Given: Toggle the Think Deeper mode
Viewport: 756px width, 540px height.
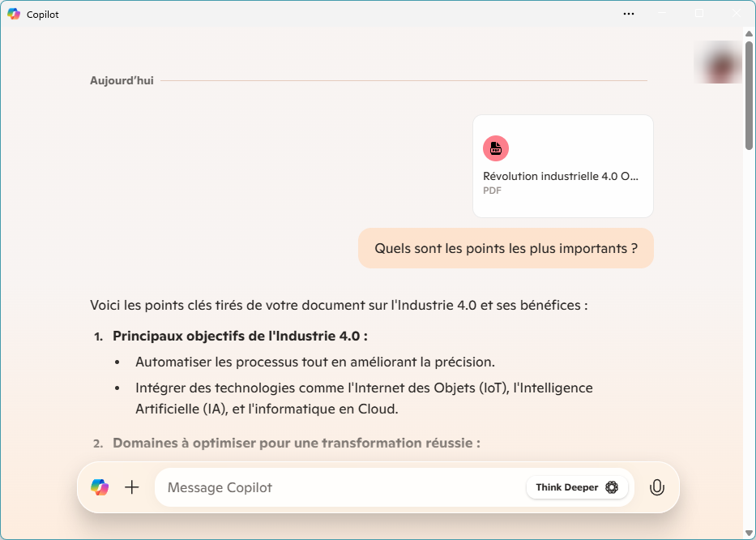Looking at the screenshot, I should click(577, 487).
